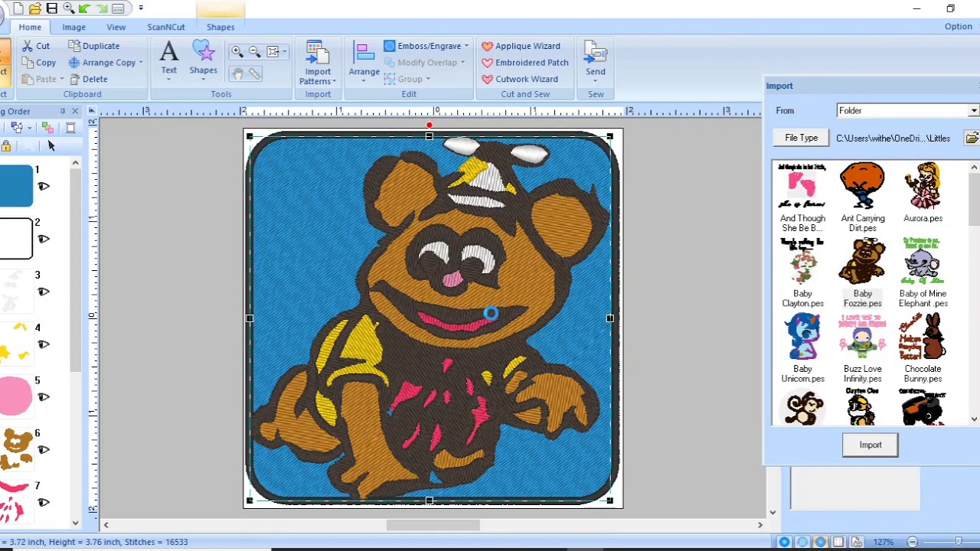Click the Arrange alignment tool in Edit group
The image size is (980, 551).
tap(364, 60)
